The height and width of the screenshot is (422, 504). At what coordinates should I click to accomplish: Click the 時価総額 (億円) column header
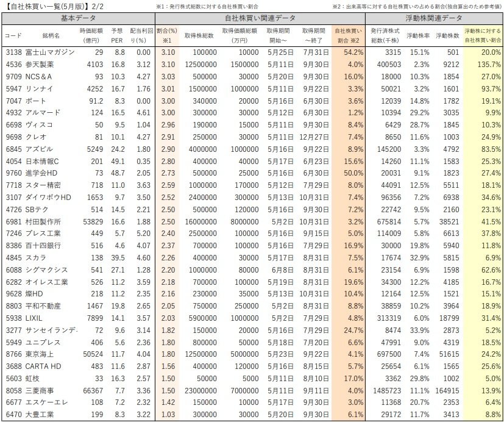point(91,36)
